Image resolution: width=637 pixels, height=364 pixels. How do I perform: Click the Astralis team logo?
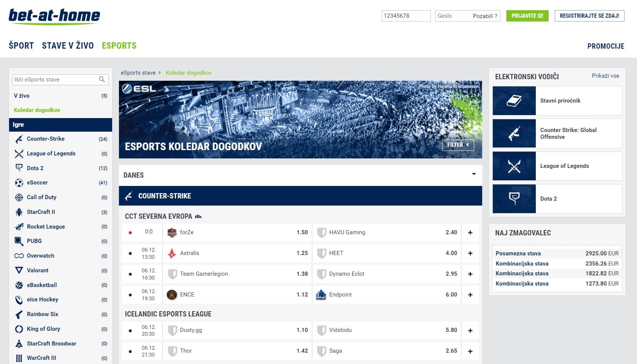click(172, 253)
